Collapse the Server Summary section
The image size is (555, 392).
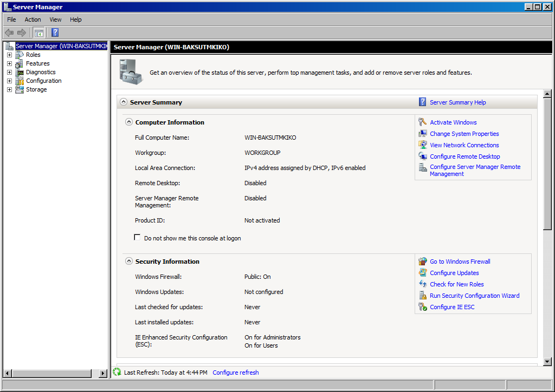coord(124,102)
